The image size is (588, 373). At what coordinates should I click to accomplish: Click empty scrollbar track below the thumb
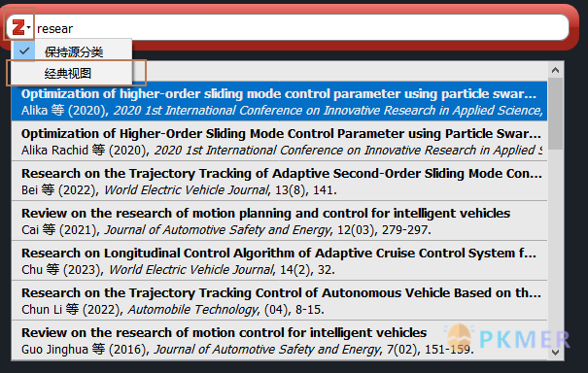555,248
